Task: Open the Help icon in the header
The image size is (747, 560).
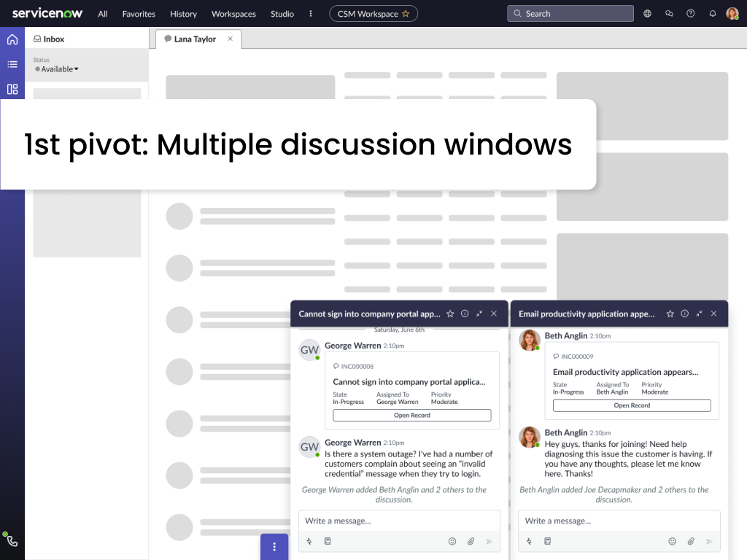Action: pyautogui.click(x=691, y=13)
